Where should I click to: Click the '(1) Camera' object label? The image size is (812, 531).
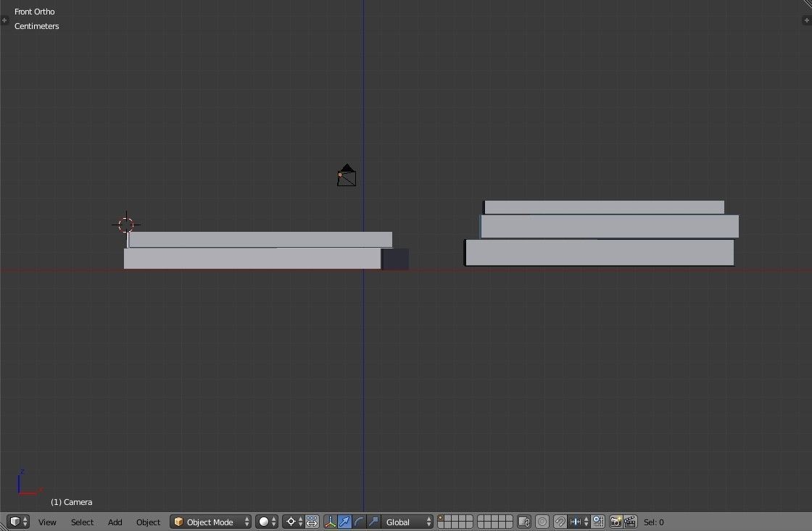tap(72, 502)
